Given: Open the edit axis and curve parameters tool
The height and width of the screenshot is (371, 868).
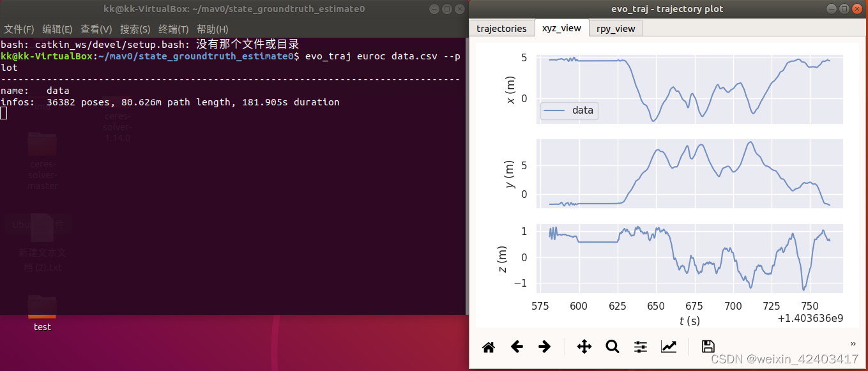Looking at the screenshot, I should coord(669,347).
